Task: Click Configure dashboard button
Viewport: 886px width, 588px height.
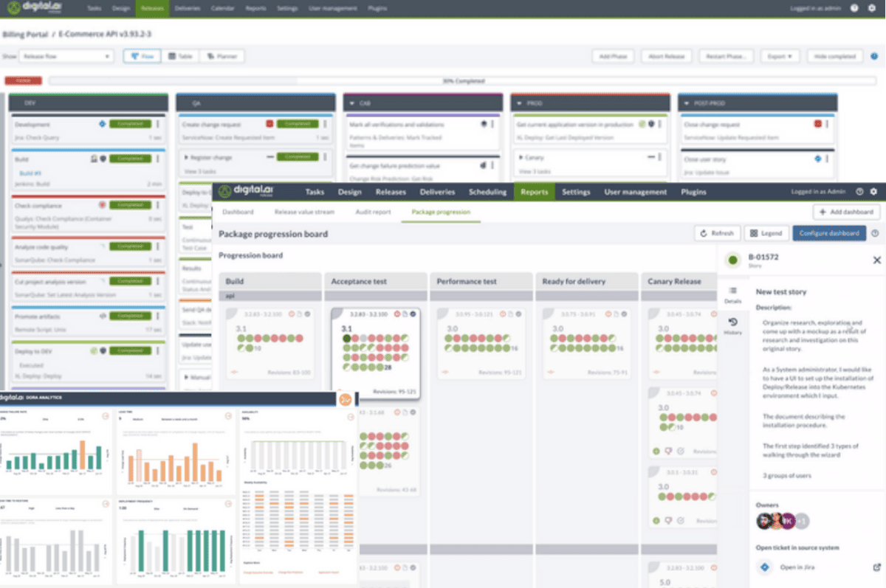Action: pyautogui.click(x=829, y=233)
